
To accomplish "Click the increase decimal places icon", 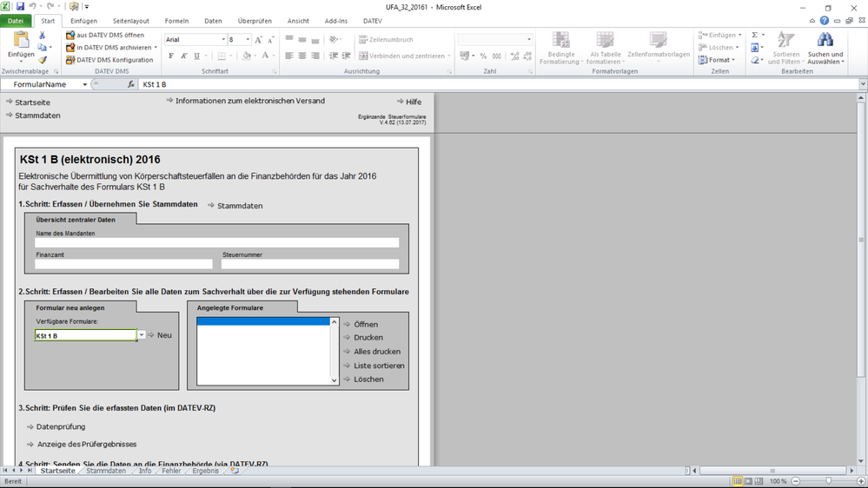I will tap(515, 56).
